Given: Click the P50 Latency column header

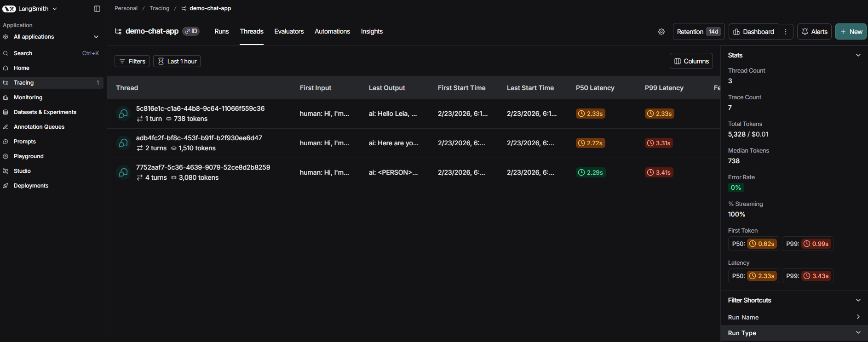Looking at the screenshot, I should pyautogui.click(x=595, y=88).
